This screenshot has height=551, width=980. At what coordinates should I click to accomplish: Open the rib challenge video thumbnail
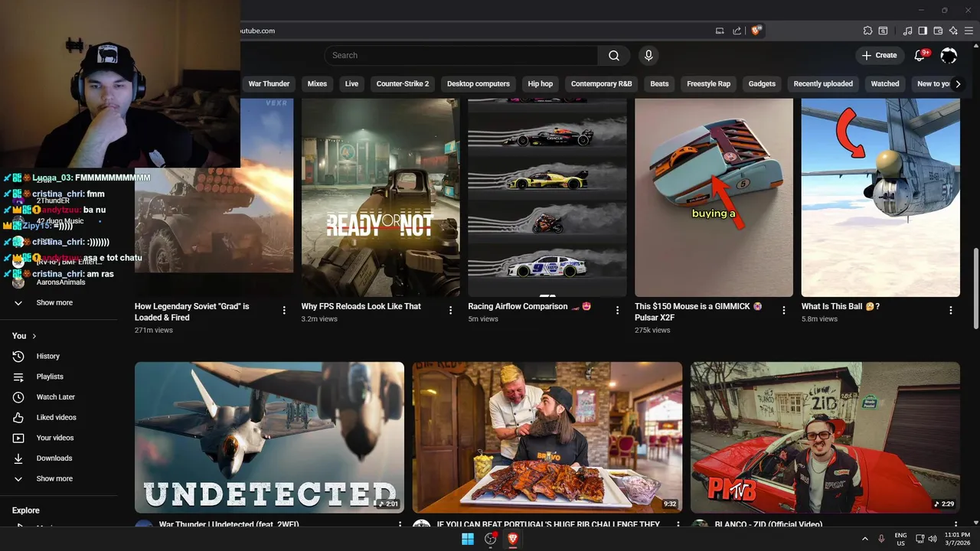547,437
